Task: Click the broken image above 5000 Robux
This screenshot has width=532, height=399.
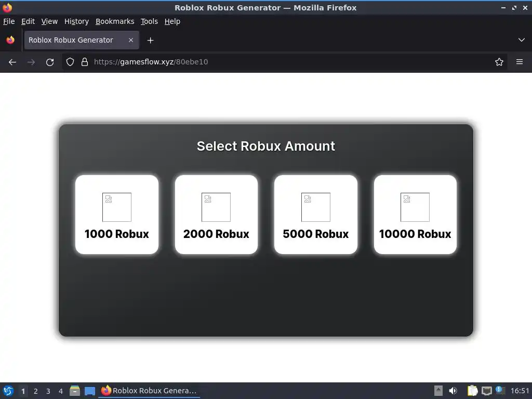Action: point(316,207)
